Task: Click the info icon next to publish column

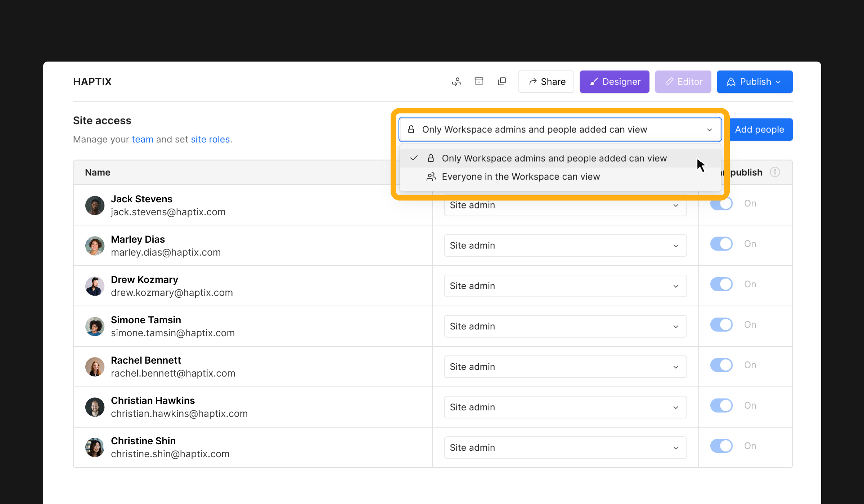Action: tap(775, 172)
